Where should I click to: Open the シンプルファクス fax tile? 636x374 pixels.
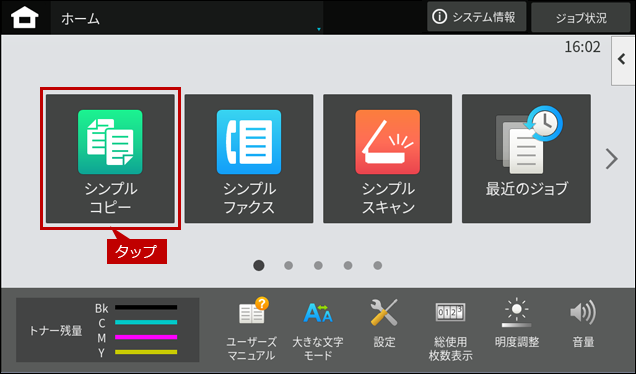pos(249,159)
